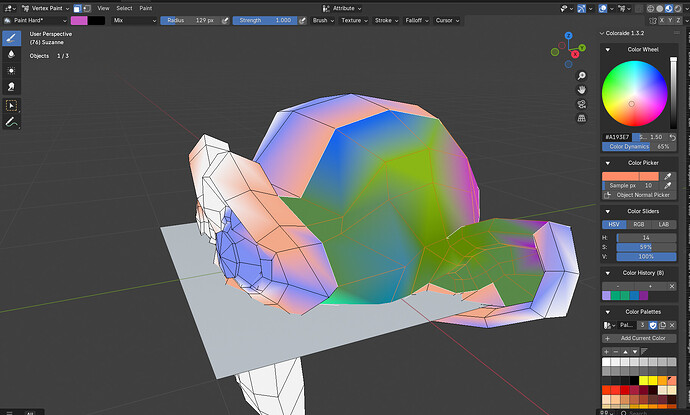Toggle the camera view icon
Image resolution: width=690 pixels, height=415 pixels.
[x=581, y=104]
